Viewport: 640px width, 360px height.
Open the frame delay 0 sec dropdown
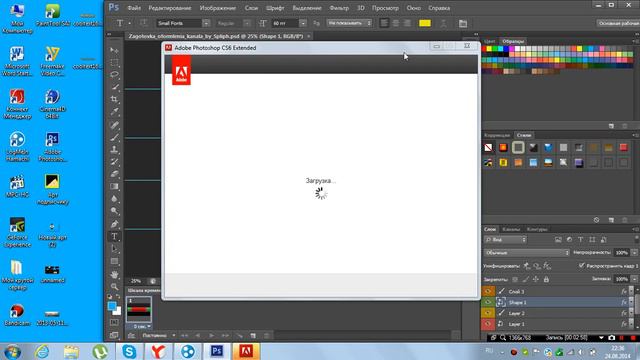pyautogui.click(x=142, y=327)
